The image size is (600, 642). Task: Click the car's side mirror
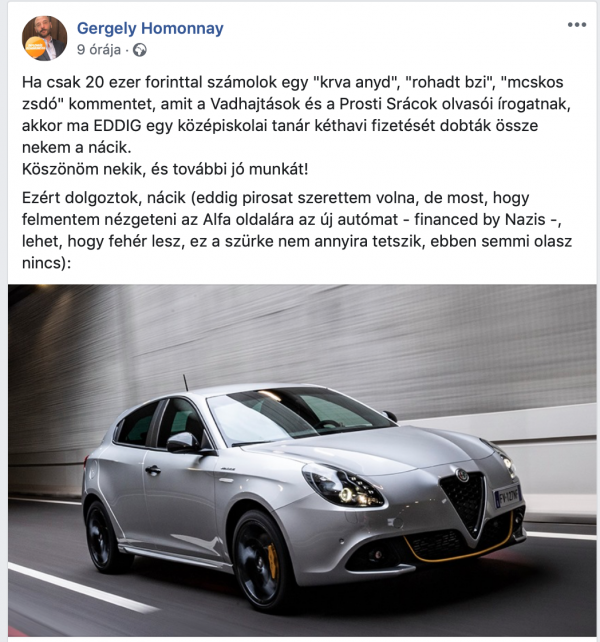[x=184, y=442]
